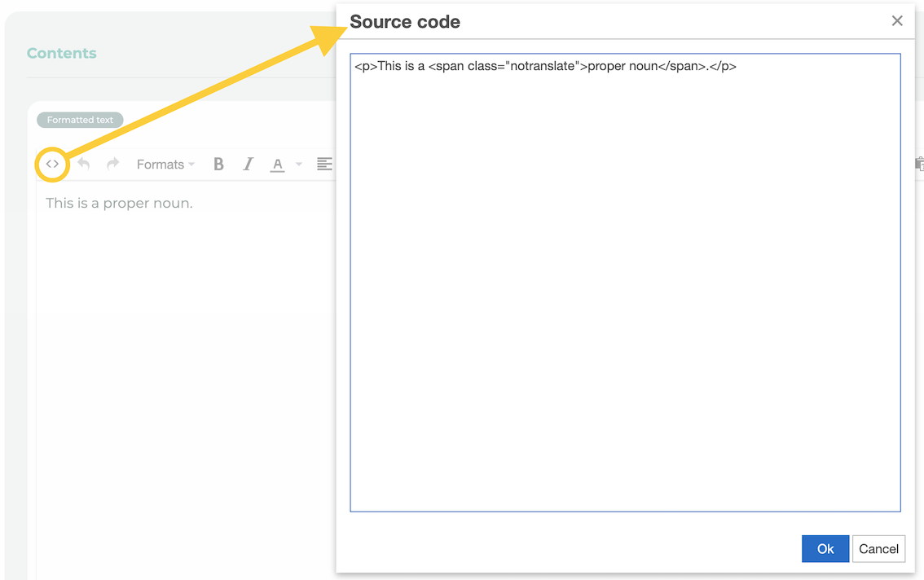
Task: Click the redo arrow in toolbar
Action: pos(113,165)
